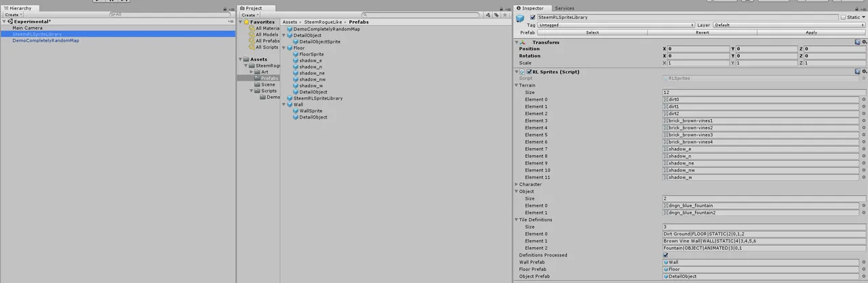Click the Hierarchy search field

point(170,14)
